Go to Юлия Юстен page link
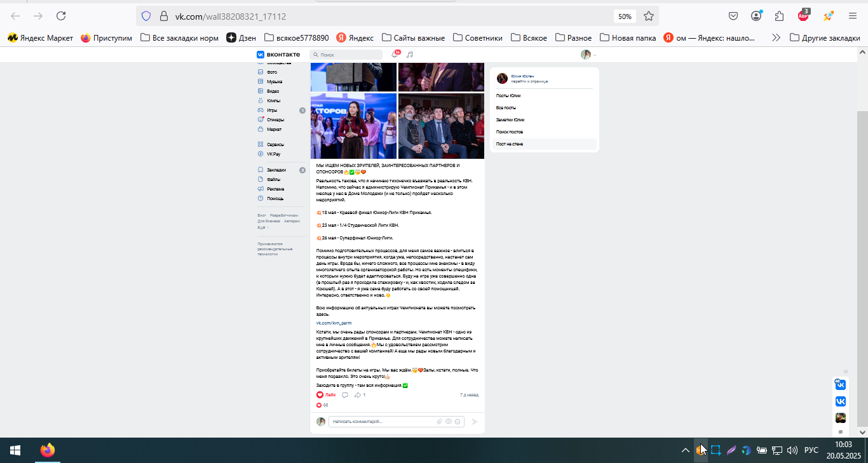 (x=522, y=76)
